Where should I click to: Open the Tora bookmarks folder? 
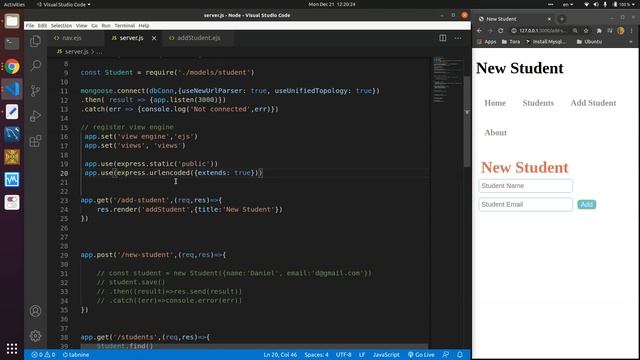(511, 42)
